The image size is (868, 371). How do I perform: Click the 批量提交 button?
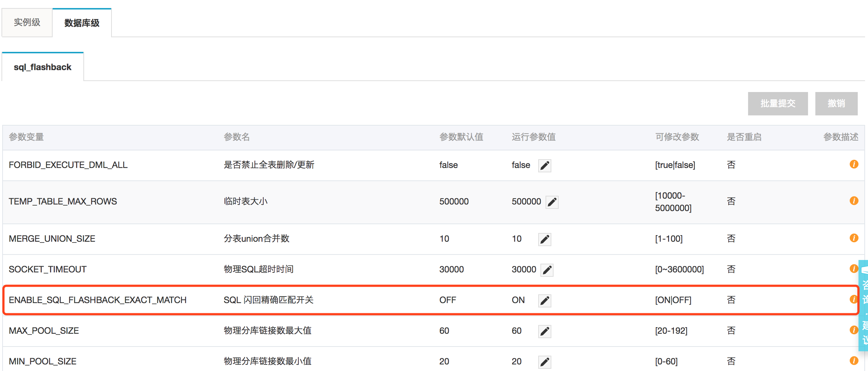point(778,104)
